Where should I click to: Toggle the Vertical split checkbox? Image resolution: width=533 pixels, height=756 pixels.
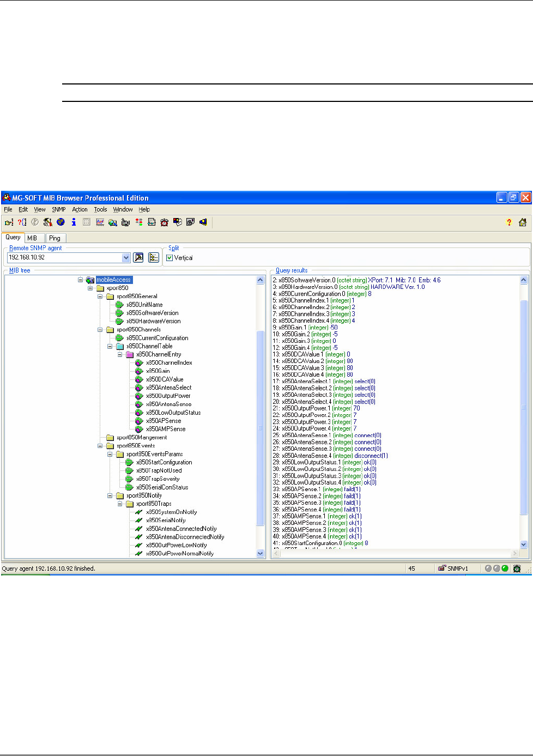(169, 258)
